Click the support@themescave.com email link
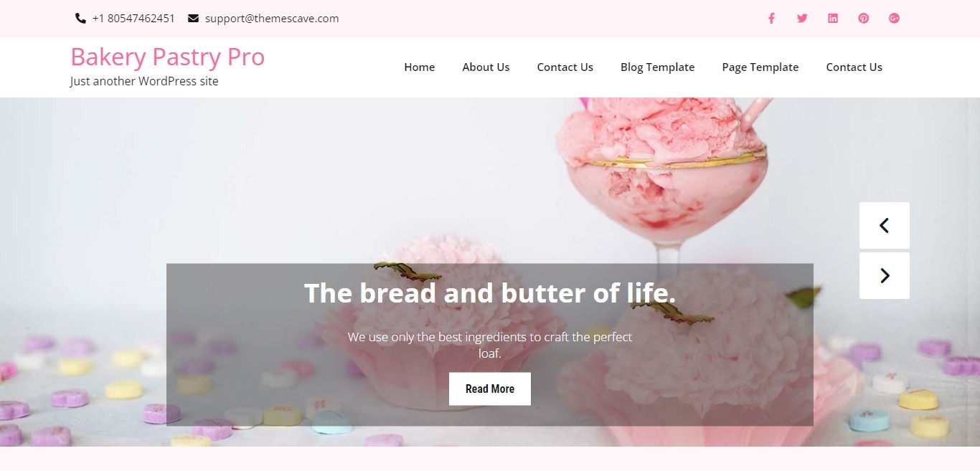This screenshot has width=980, height=471. 272,19
